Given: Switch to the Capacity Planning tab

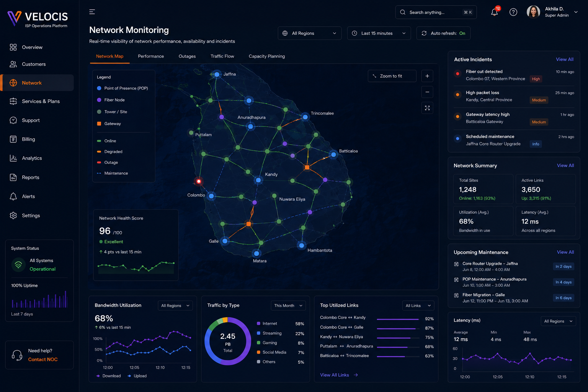Looking at the screenshot, I should click(x=267, y=56).
